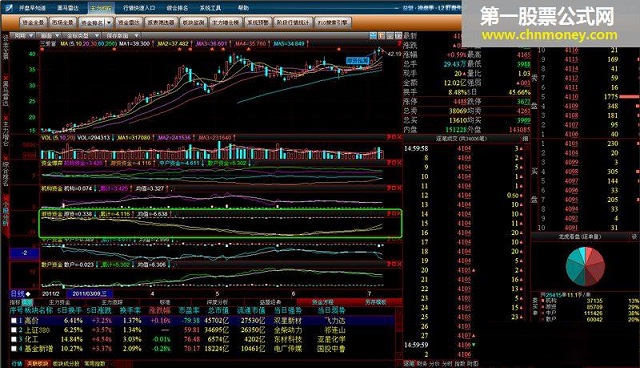Open help for the VOL indicator panel
640x368 pixels.
pos(389,137)
